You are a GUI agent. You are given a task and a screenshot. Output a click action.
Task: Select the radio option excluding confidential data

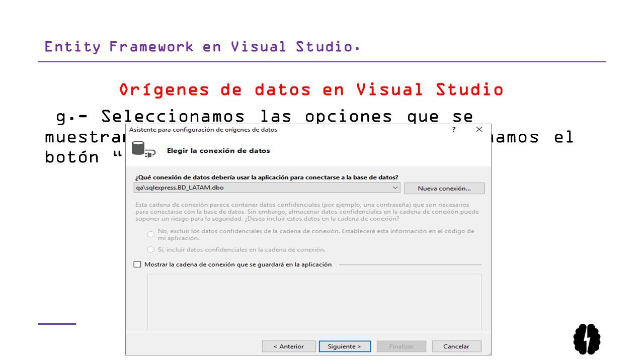point(150,234)
